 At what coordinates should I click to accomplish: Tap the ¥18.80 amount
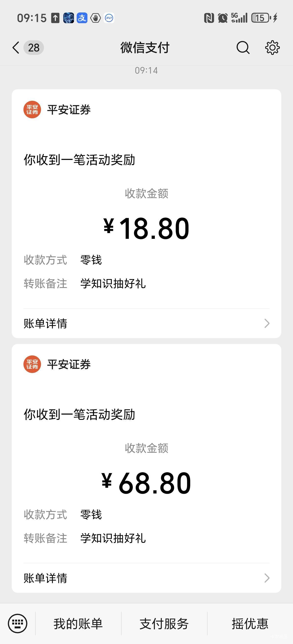146,228
